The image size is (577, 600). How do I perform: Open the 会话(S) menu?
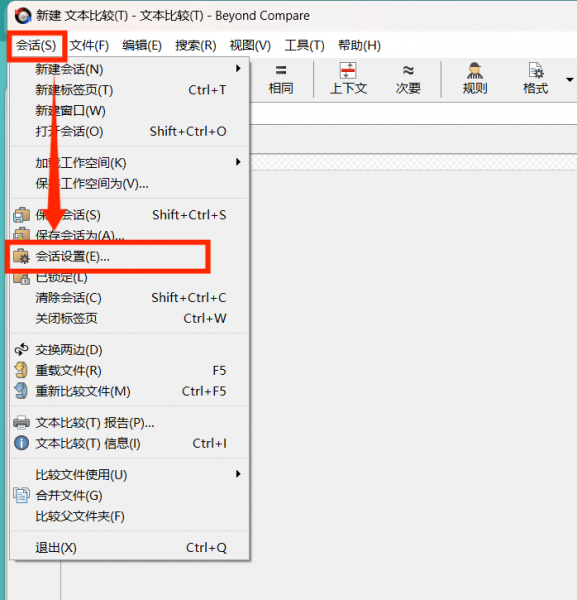[x=36, y=46]
